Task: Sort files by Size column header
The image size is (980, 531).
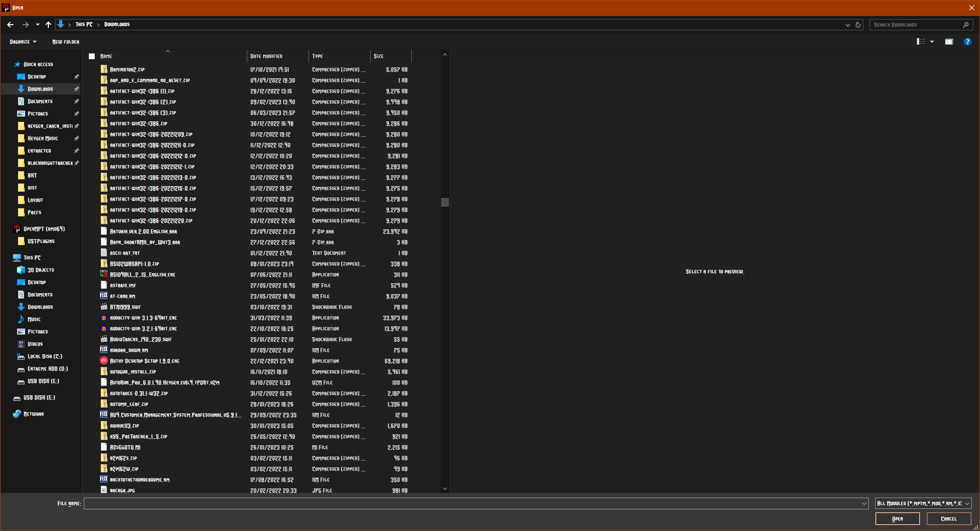Action: pos(379,57)
